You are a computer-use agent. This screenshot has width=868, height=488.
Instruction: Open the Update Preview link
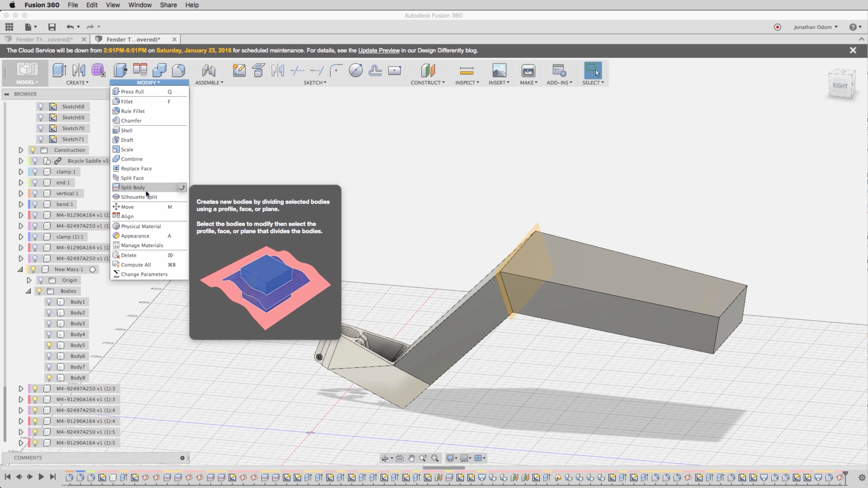pyautogui.click(x=378, y=50)
